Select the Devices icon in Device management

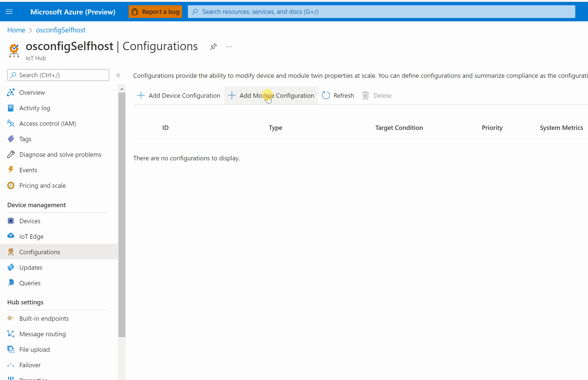pyautogui.click(x=12, y=220)
